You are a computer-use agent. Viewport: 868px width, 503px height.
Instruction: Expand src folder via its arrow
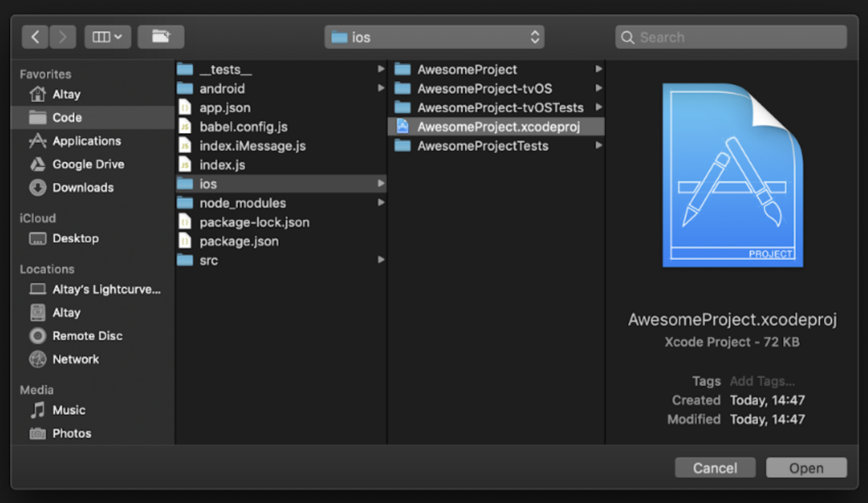pos(381,260)
